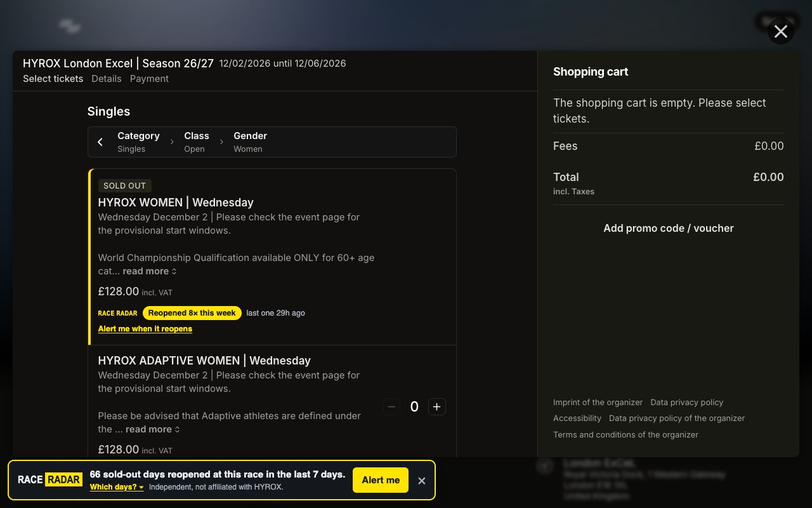Click the small RACE RADAR label in ticket card
The width and height of the screenshot is (812, 508).
click(x=117, y=313)
